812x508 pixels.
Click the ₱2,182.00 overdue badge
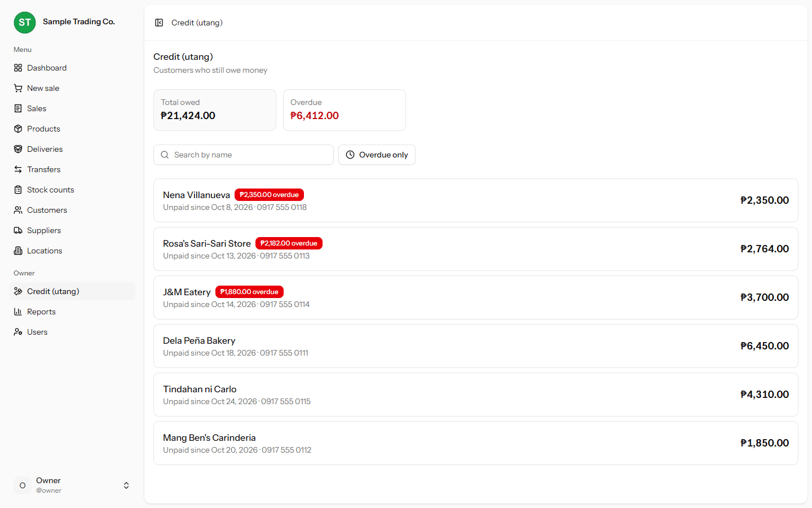pos(289,243)
